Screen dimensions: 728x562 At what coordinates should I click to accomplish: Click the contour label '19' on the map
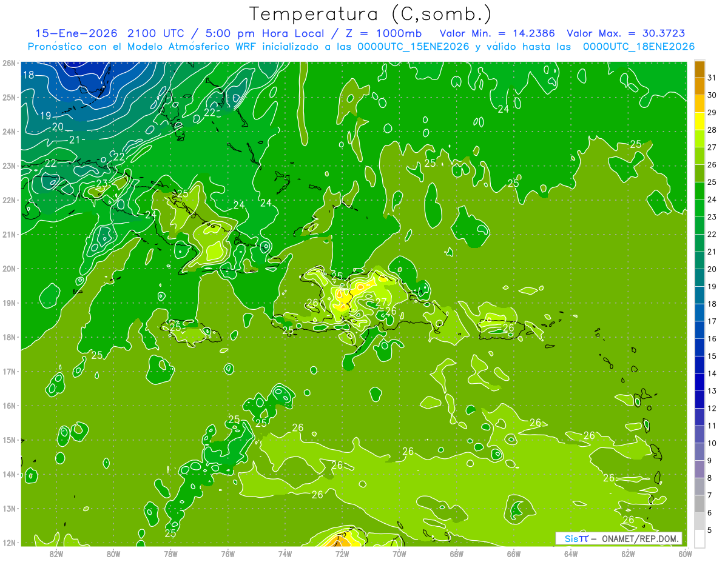45,115
